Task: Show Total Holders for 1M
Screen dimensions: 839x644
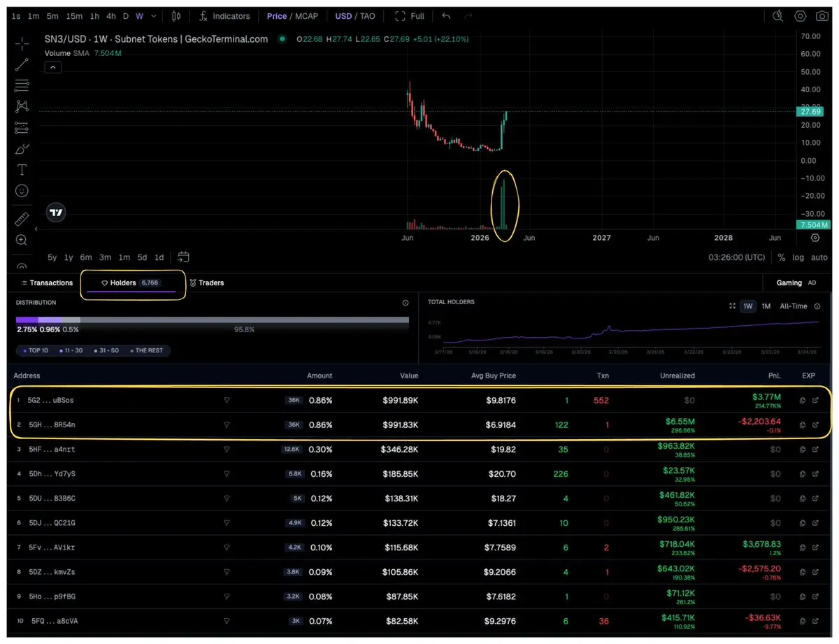Action: point(766,306)
